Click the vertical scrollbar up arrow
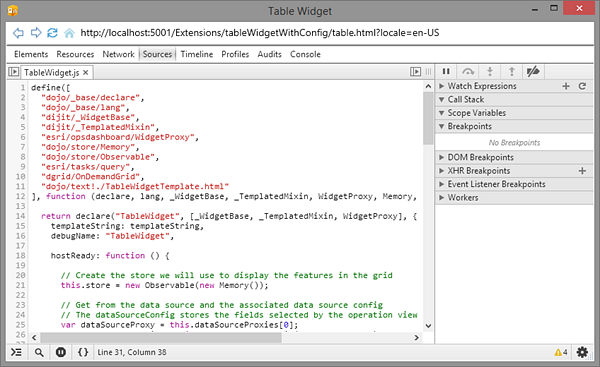600x367 pixels. (428, 86)
